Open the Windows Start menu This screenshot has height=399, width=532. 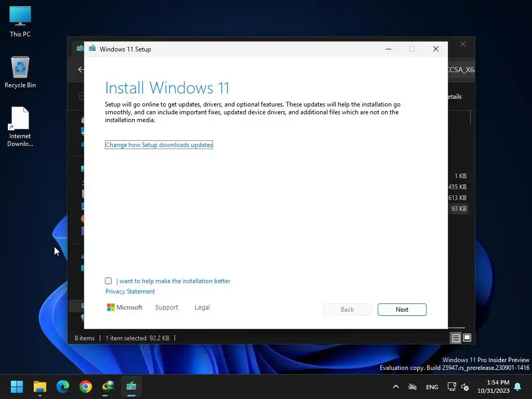[17, 387]
